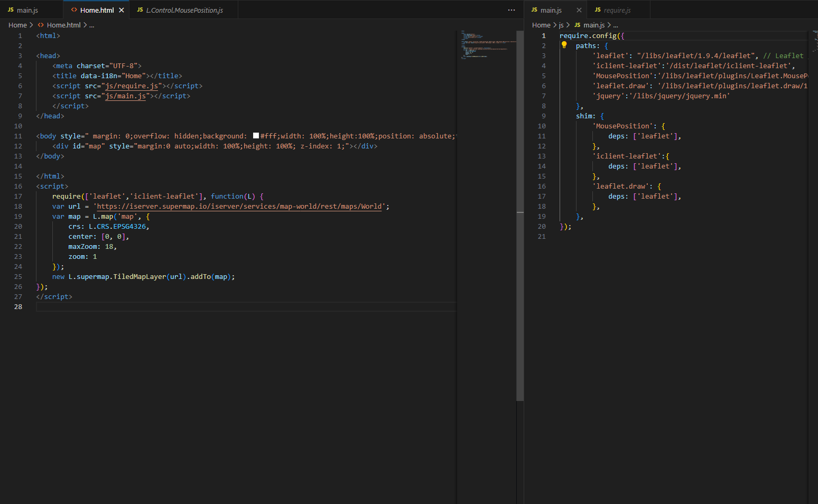Click the HTML icon in Home.html breadcrumb

[x=41, y=25]
